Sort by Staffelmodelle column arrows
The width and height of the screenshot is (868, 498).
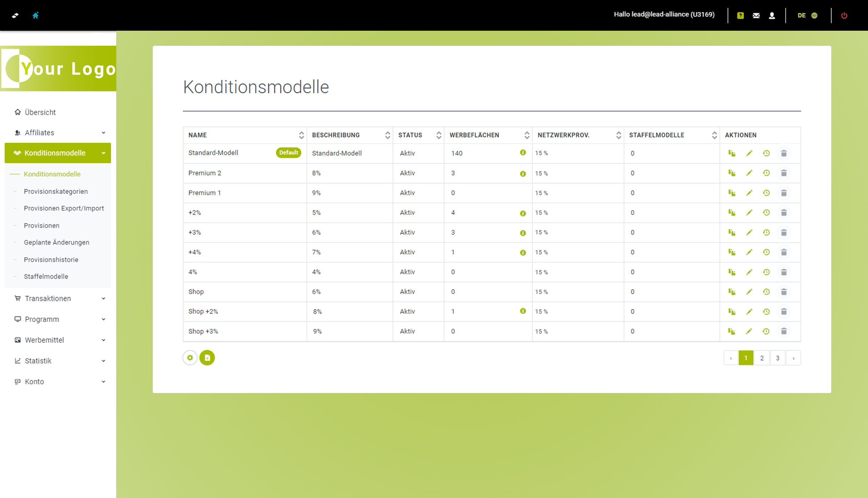click(x=714, y=135)
